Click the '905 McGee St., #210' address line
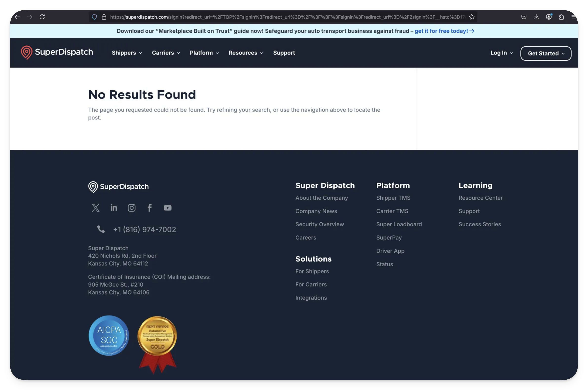588x390 pixels. point(116,285)
